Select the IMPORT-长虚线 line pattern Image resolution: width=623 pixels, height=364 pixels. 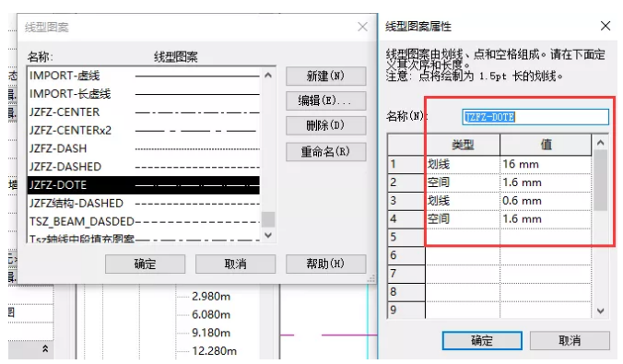(x=144, y=94)
